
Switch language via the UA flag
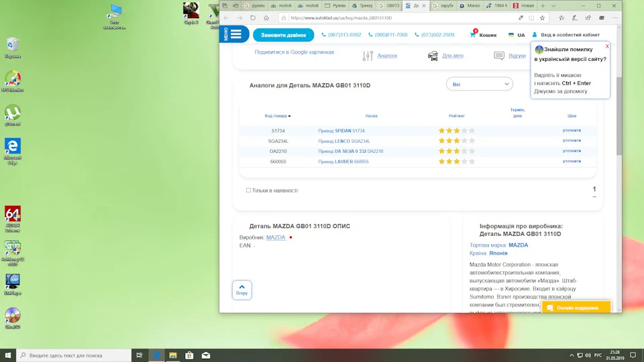pos(511,35)
